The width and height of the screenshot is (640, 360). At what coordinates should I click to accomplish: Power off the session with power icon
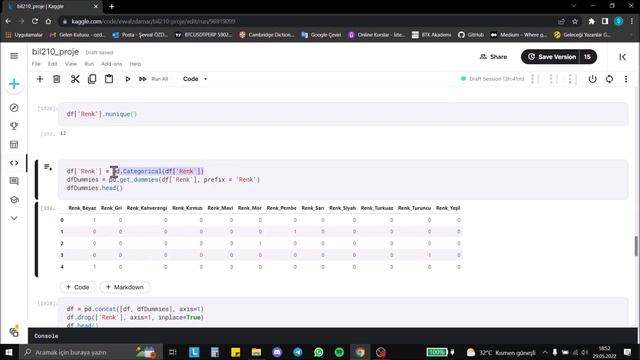pyautogui.click(x=592, y=79)
